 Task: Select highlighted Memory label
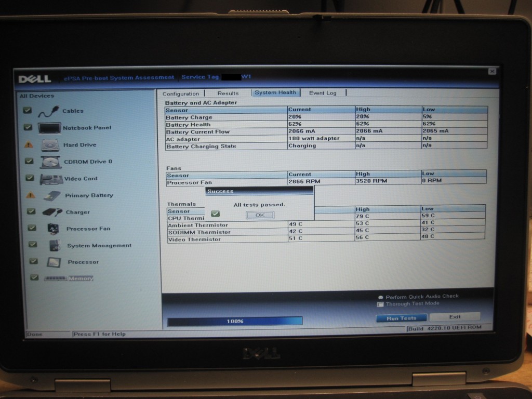coord(81,278)
